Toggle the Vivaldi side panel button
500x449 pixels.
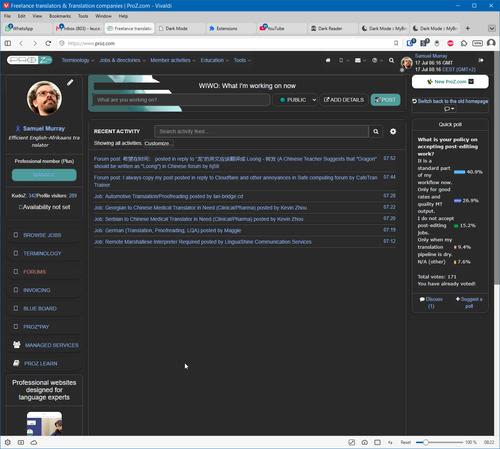pos(8,43)
